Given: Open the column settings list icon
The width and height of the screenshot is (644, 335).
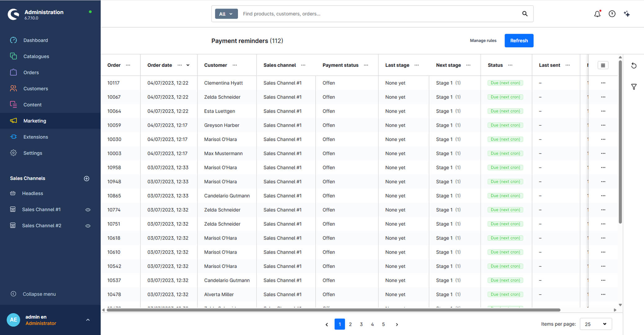Looking at the screenshot, I should 603,65.
